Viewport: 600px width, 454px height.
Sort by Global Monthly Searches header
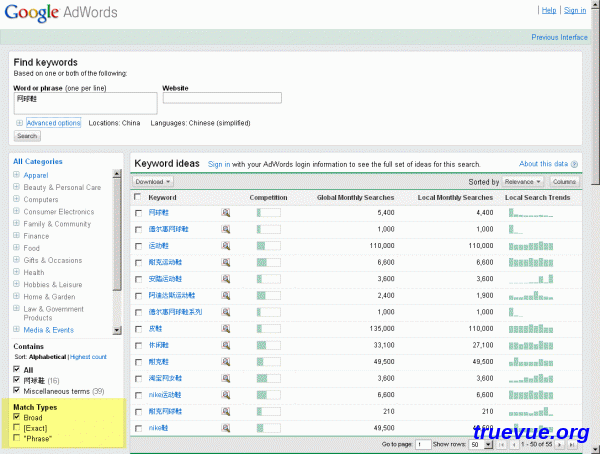tap(355, 198)
